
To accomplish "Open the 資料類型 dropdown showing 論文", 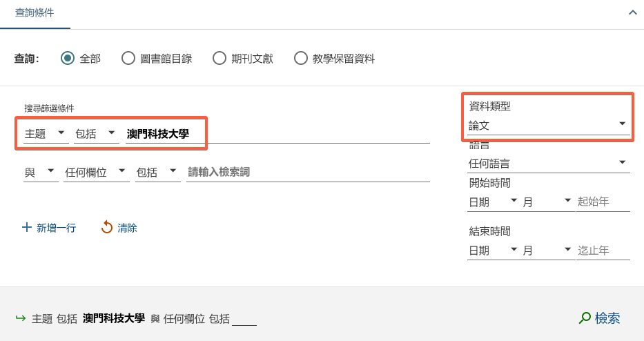I will (547, 125).
